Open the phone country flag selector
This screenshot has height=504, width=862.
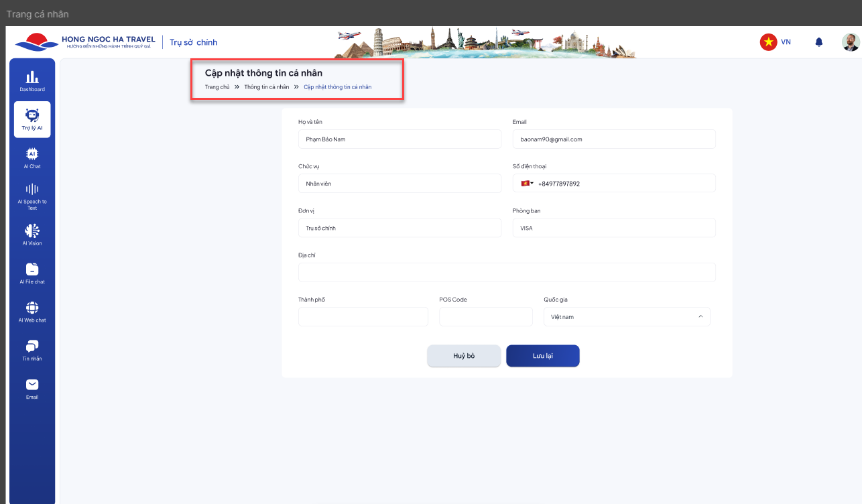tap(527, 184)
